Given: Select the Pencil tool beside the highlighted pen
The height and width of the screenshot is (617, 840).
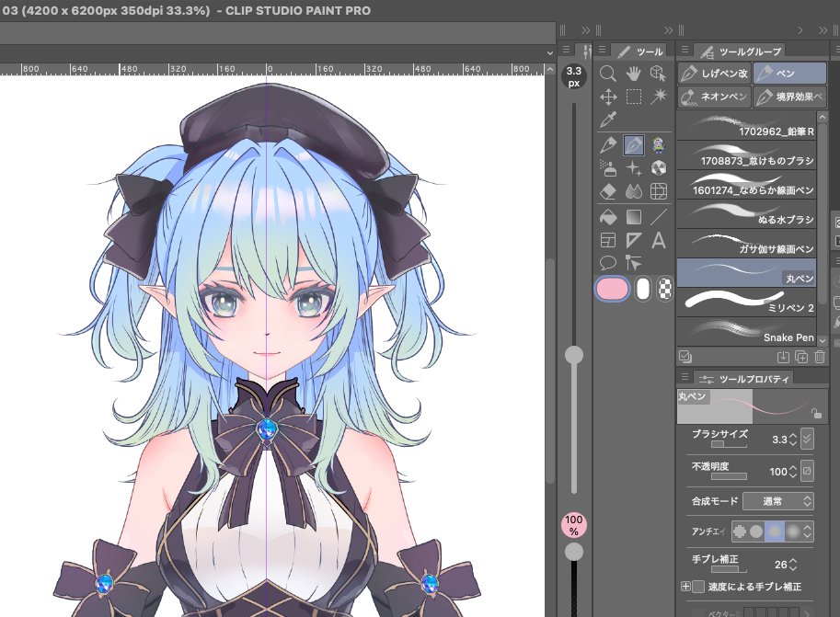Looking at the screenshot, I should [x=607, y=145].
